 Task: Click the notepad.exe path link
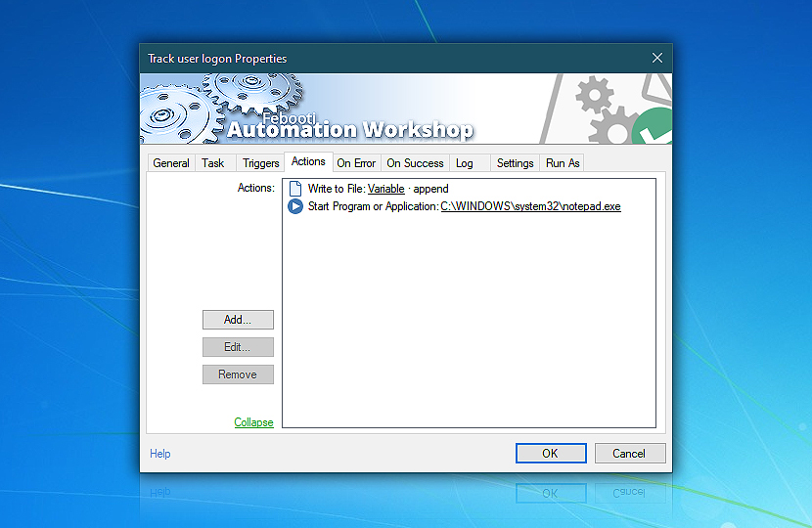pos(530,206)
